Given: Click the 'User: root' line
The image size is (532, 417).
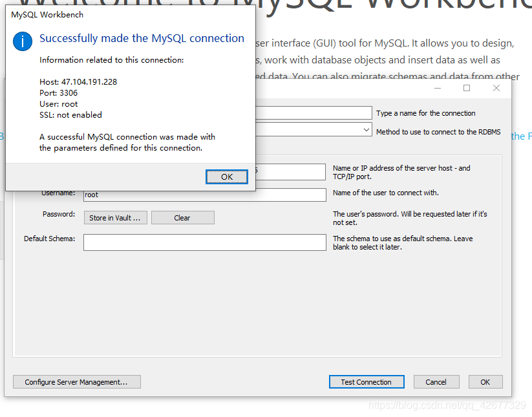Looking at the screenshot, I should pyautogui.click(x=58, y=104).
